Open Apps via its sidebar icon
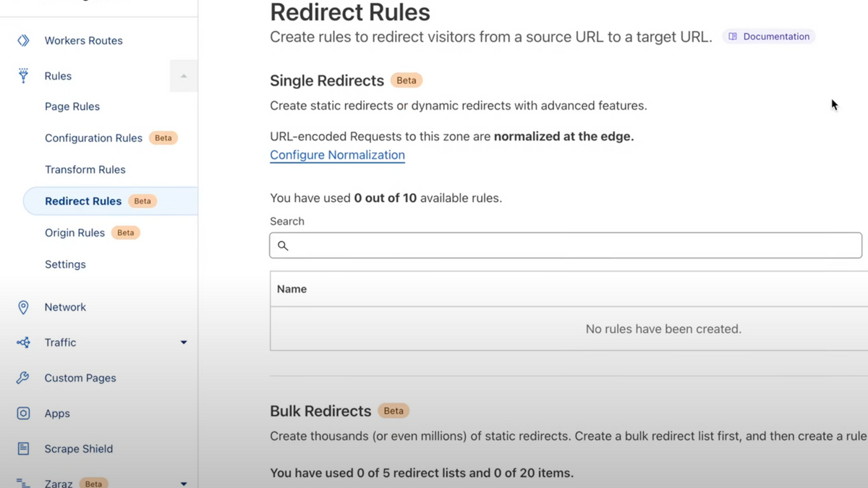 (24, 413)
